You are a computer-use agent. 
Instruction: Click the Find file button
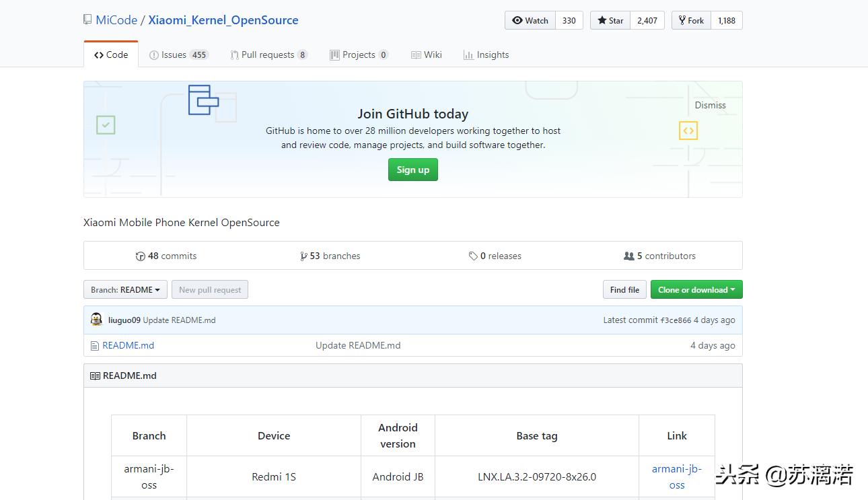[x=624, y=289]
